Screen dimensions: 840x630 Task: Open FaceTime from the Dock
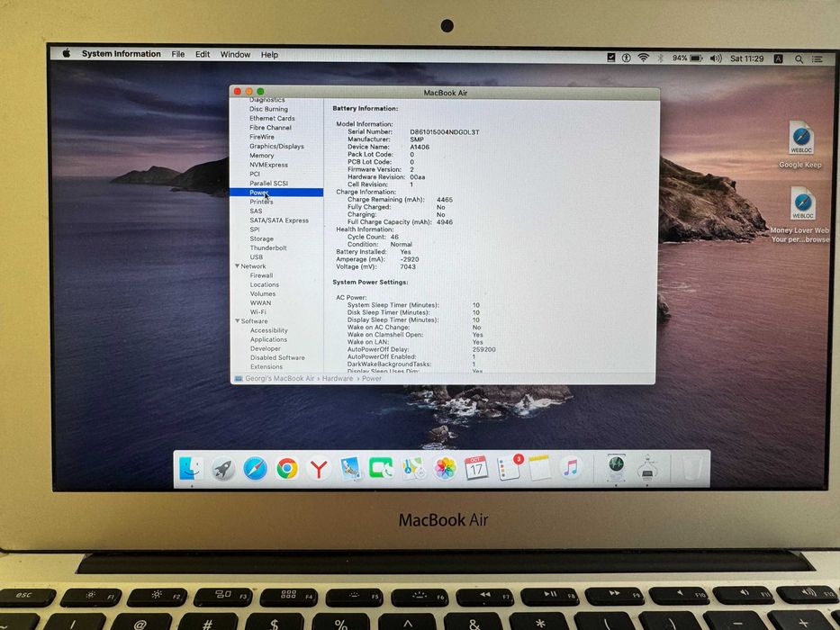(382, 469)
